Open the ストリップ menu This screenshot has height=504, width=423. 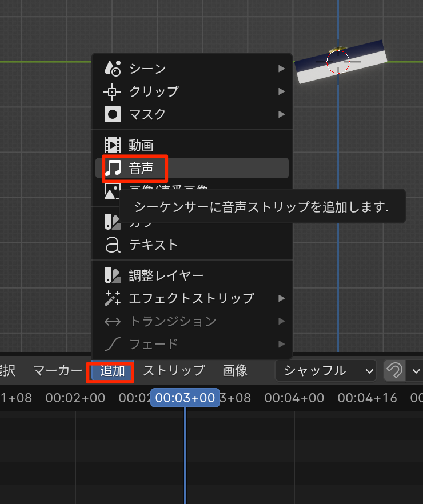(173, 370)
